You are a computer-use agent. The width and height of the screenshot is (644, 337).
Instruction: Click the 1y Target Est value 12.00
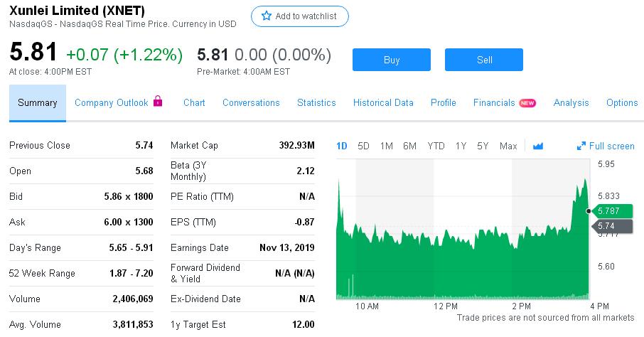[303, 325]
